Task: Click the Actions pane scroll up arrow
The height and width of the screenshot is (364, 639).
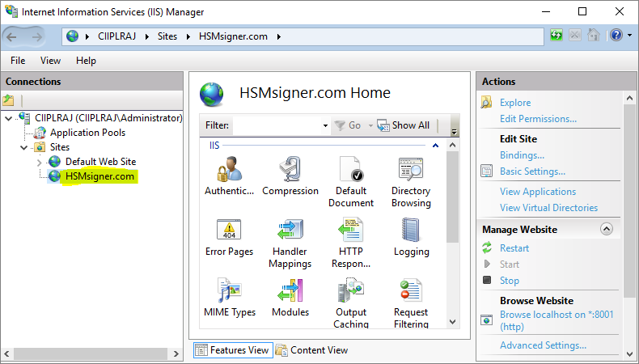Action: point(629,98)
